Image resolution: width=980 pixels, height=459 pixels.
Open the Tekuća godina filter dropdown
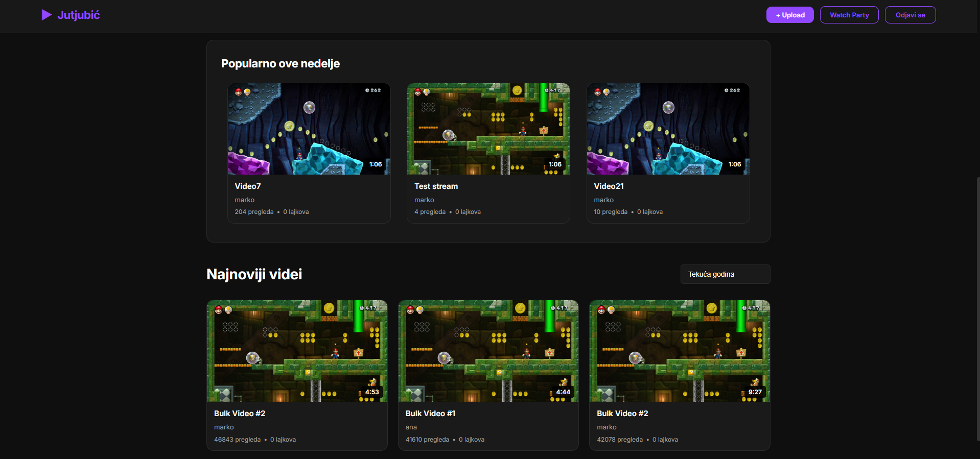point(725,274)
